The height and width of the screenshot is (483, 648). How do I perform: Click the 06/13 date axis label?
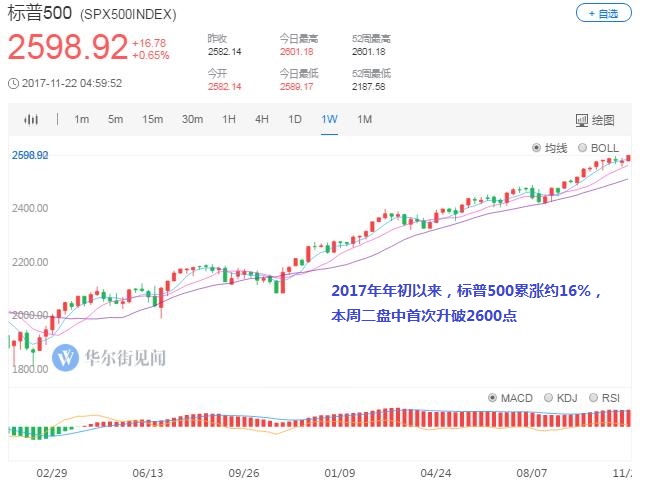pyautogui.click(x=148, y=473)
